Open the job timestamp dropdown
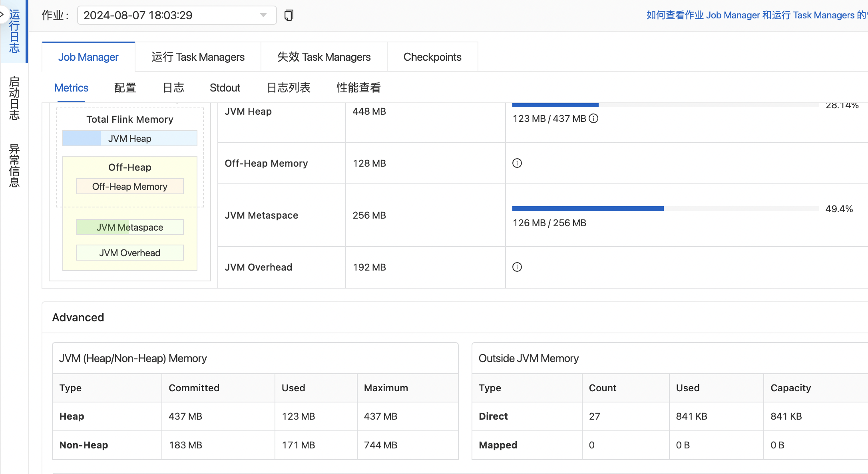 [177, 15]
